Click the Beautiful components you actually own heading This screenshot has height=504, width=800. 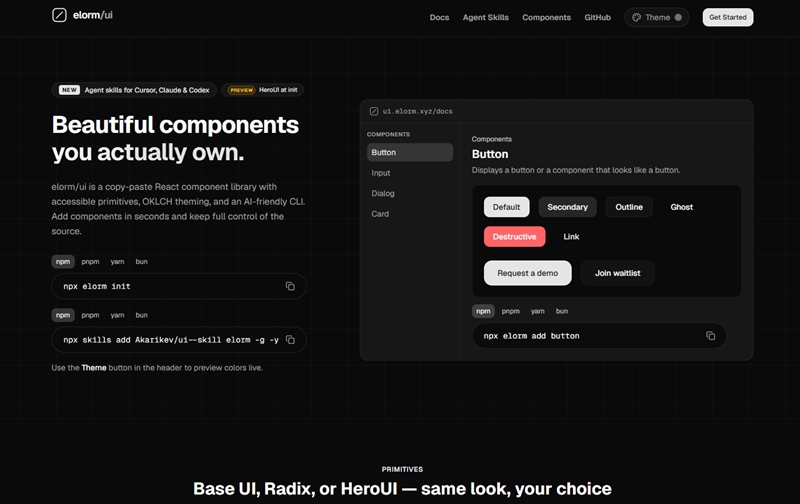(x=175, y=138)
